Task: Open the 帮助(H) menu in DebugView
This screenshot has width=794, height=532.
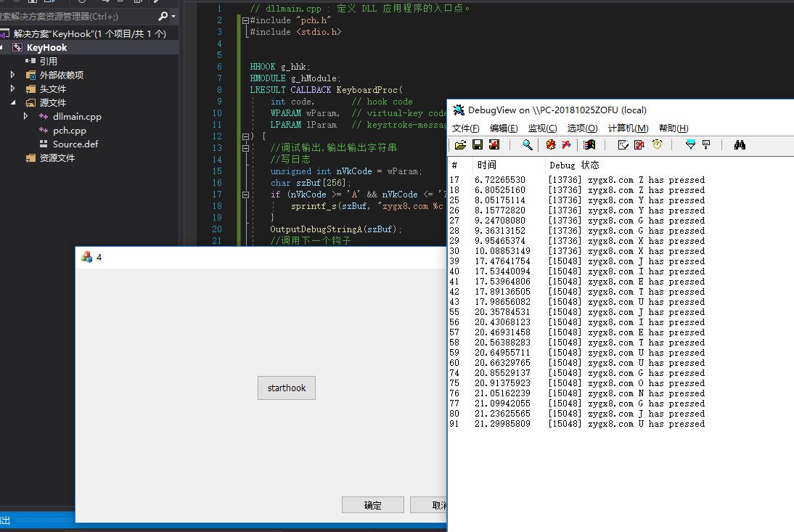Action: pos(674,128)
